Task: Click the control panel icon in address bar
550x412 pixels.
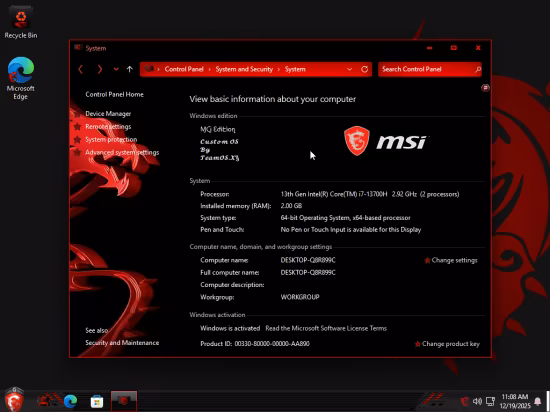Action: click(149, 69)
